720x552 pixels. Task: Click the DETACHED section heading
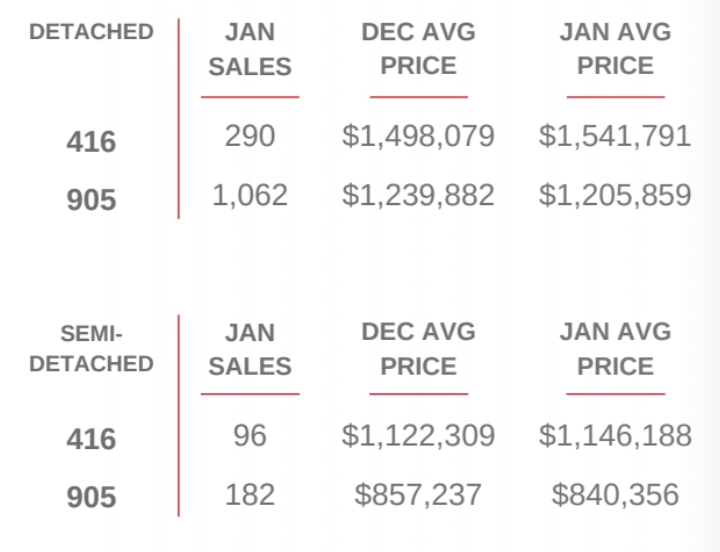coord(91,32)
